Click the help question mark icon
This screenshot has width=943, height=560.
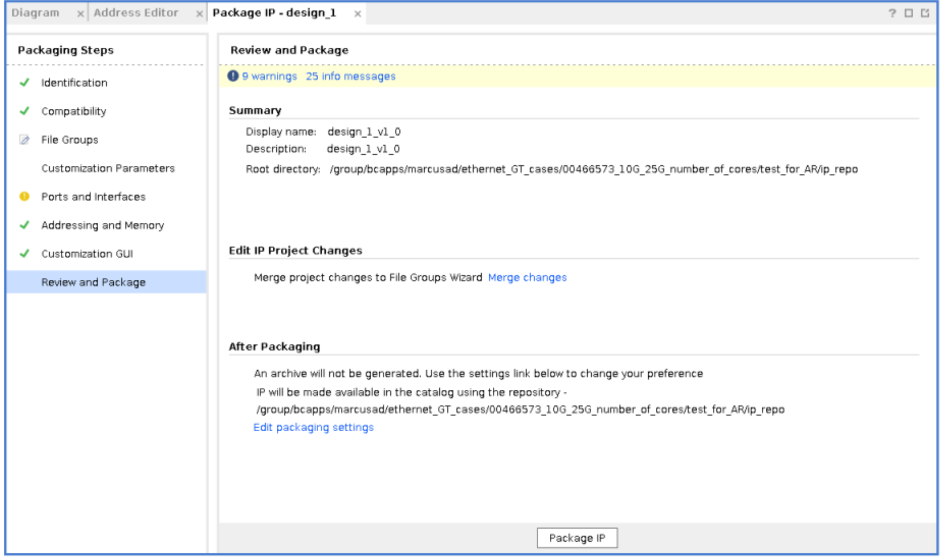click(x=892, y=13)
